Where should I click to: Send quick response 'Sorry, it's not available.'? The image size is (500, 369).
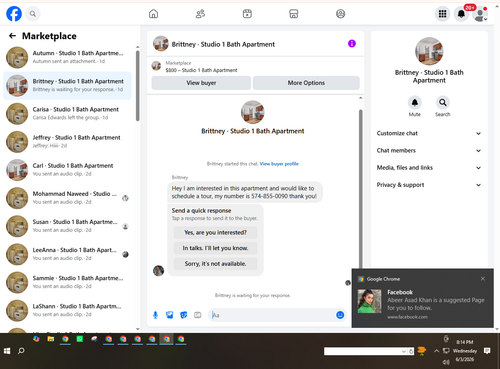pyautogui.click(x=215, y=264)
